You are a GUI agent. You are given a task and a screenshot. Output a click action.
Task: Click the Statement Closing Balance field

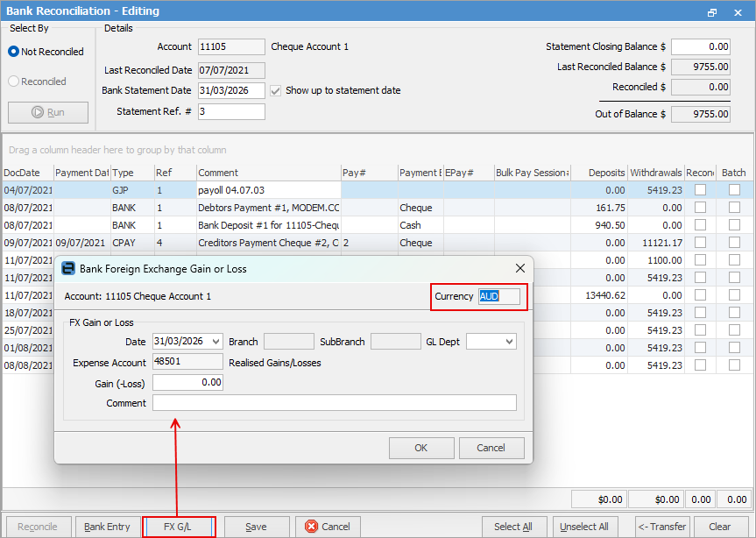(x=701, y=46)
